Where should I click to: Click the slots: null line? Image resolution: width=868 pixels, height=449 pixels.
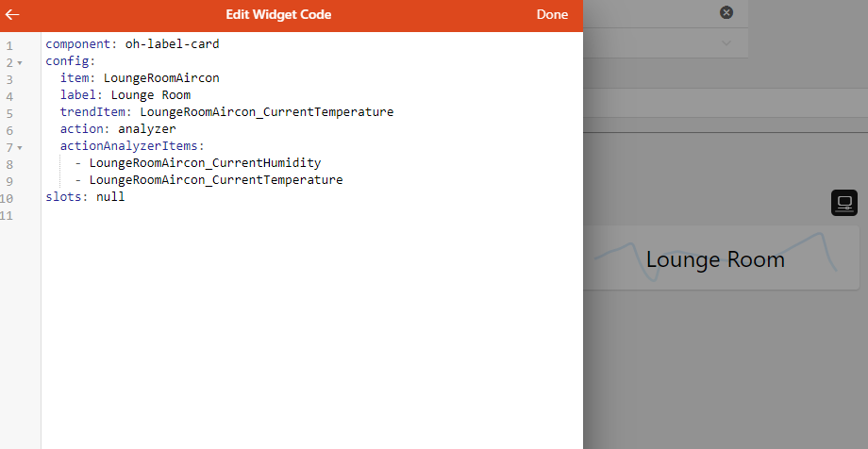pos(85,197)
